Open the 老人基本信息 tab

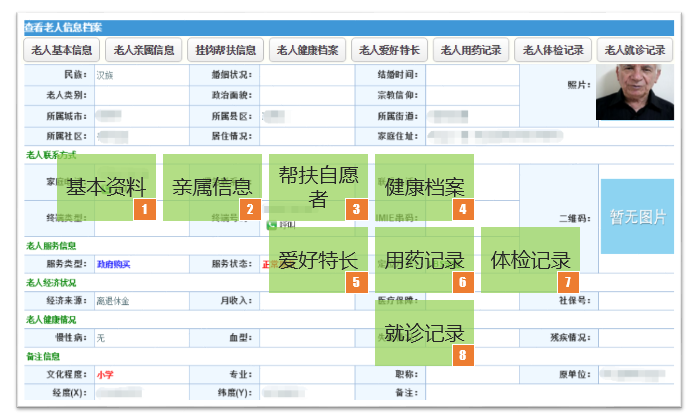point(62,50)
